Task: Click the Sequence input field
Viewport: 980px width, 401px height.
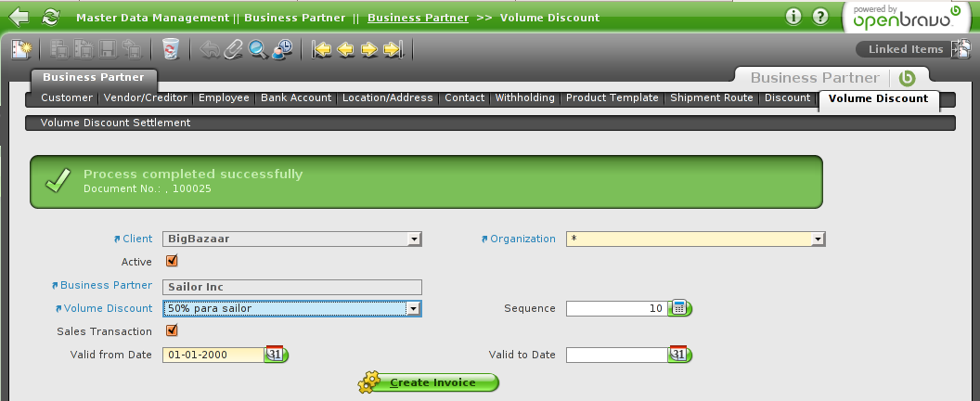Action: pyautogui.click(x=617, y=308)
